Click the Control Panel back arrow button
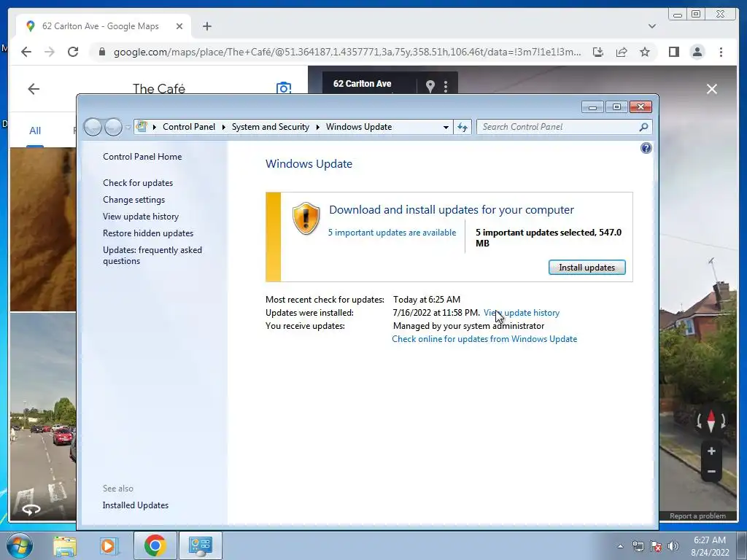 [93, 127]
